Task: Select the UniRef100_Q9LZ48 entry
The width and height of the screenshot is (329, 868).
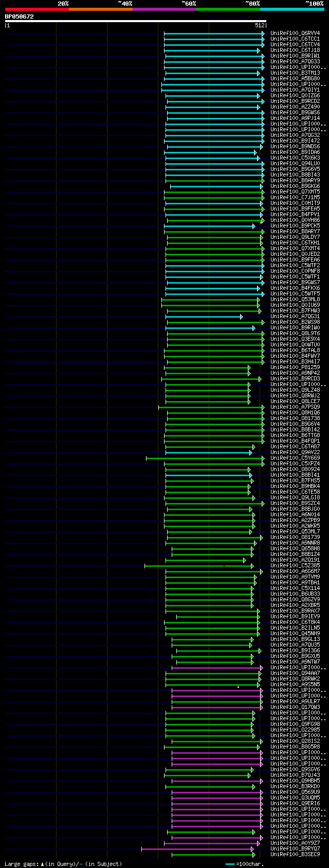Action: coord(295,390)
